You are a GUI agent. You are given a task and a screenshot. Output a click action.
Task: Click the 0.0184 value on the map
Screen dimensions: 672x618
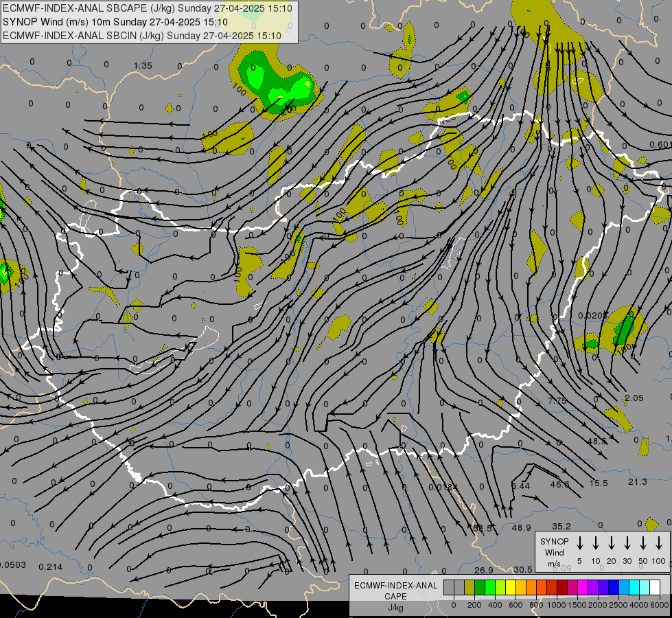coord(443,488)
